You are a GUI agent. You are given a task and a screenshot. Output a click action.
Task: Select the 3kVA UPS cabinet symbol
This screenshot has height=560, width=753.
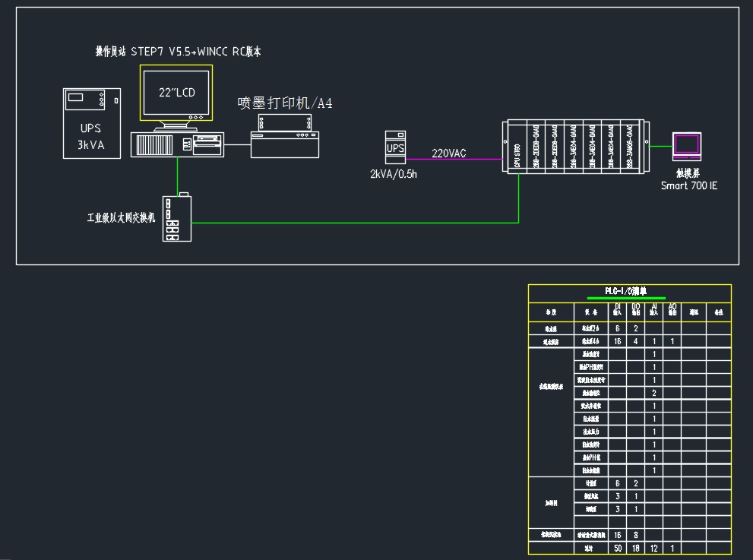point(91,123)
